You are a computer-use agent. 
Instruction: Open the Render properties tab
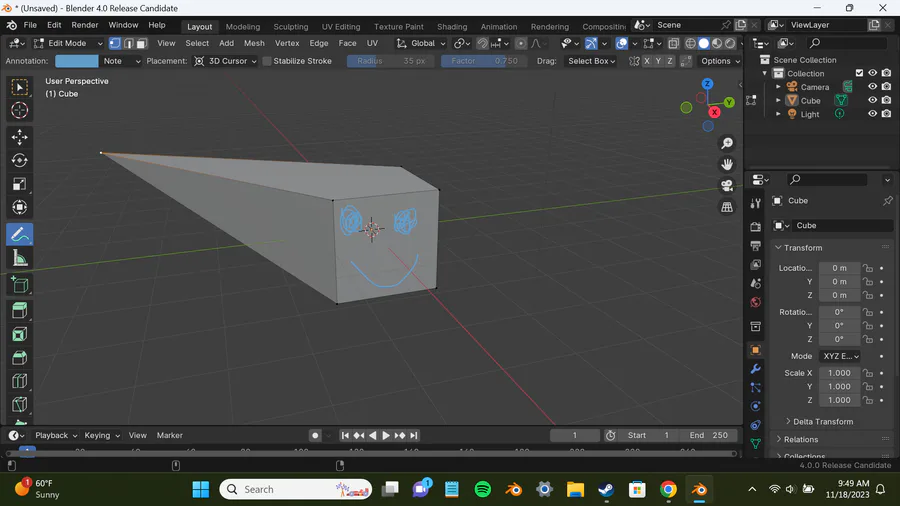pyautogui.click(x=755, y=227)
